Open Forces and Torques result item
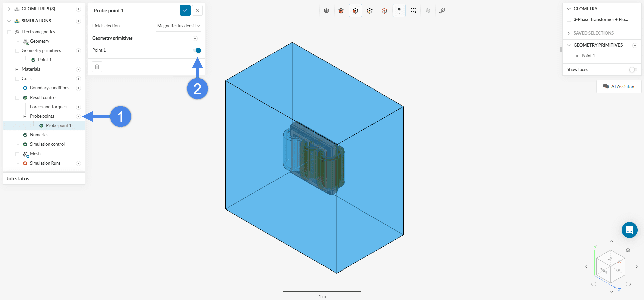The image size is (644, 300). click(x=48, y=107)
